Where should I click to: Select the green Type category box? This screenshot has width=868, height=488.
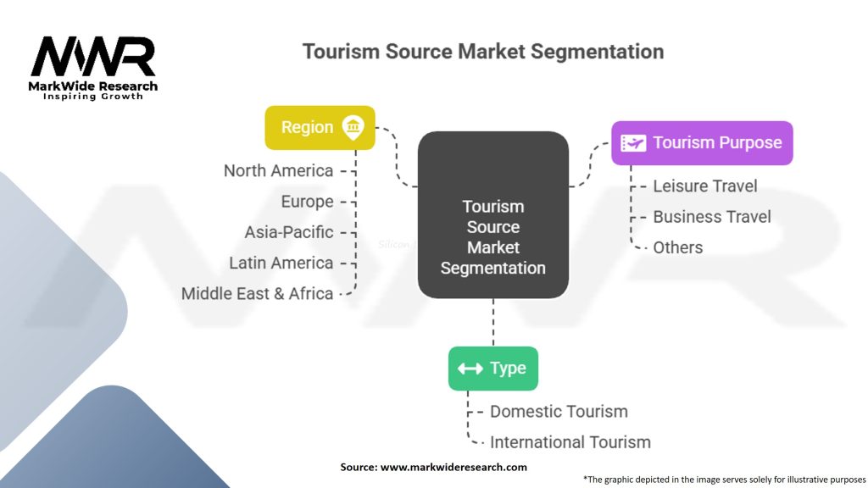point(492,369)
